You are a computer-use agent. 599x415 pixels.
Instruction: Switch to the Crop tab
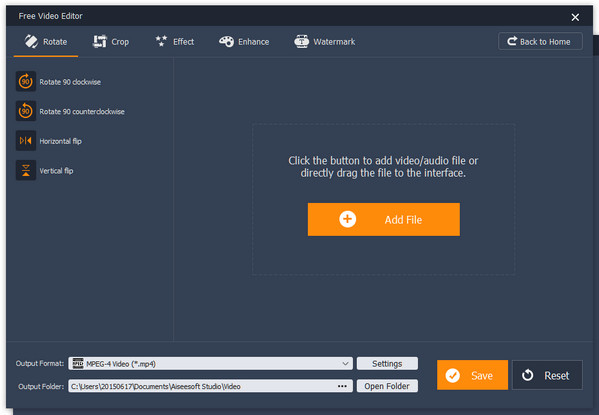point(111,42)
